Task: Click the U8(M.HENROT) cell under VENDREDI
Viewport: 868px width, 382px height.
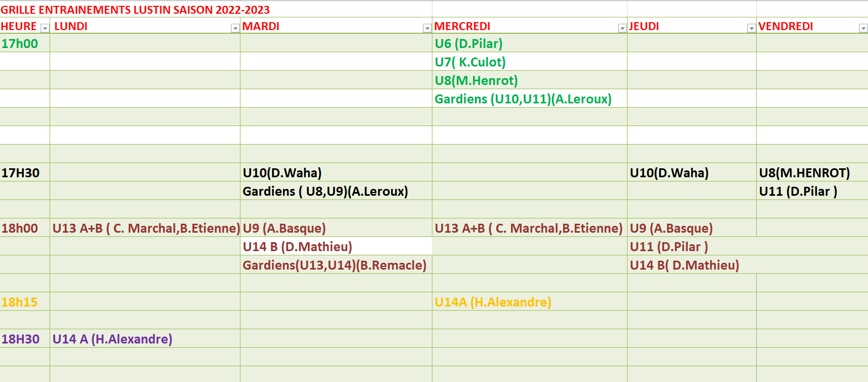Action: pyautogui.click(x=812, y=173)
